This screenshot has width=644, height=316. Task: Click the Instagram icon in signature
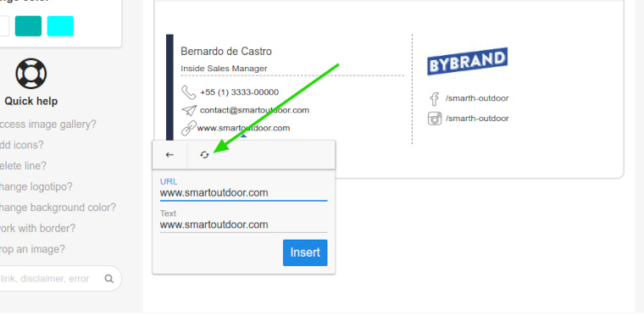(435, 119)
